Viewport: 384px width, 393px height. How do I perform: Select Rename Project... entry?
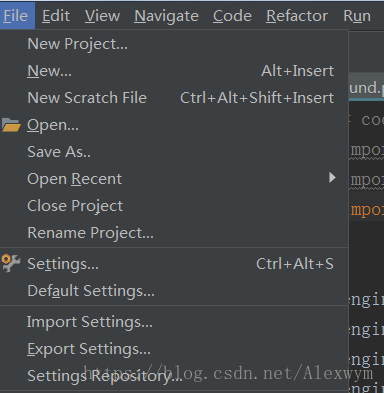pos(174,233)
